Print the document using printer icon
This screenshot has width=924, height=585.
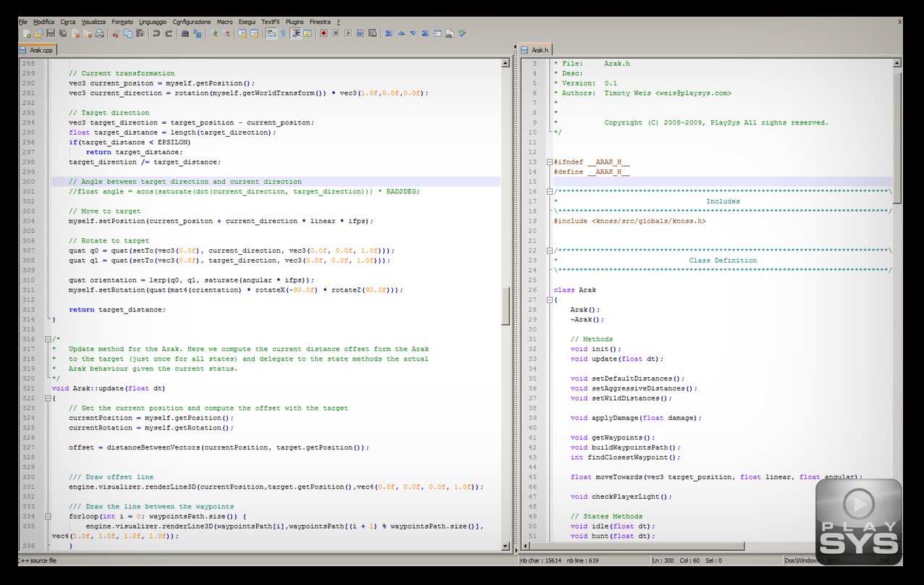pyautogui.click(x=99, y=33)
